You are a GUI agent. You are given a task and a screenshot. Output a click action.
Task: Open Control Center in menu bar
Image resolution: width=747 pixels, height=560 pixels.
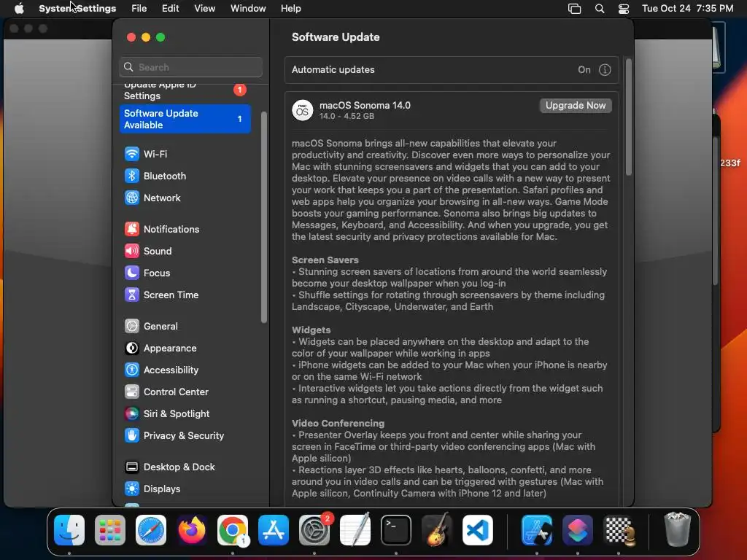tap(624, 9)
